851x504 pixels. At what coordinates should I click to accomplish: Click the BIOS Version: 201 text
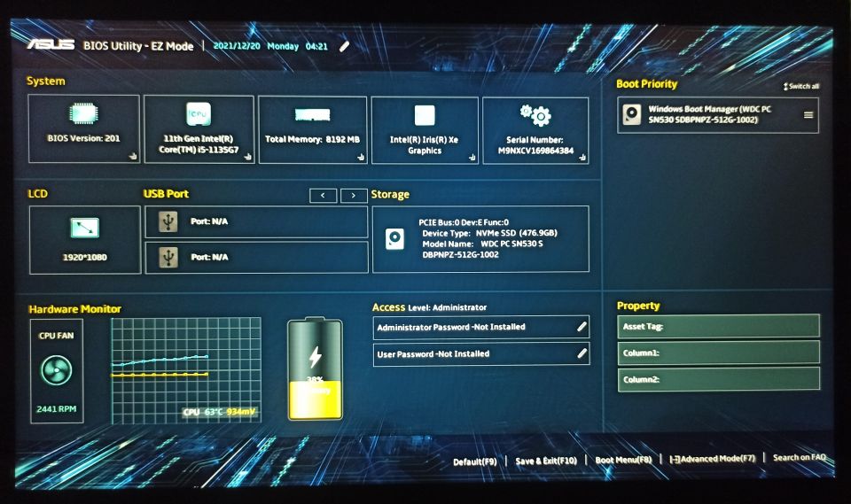(83, 138)
